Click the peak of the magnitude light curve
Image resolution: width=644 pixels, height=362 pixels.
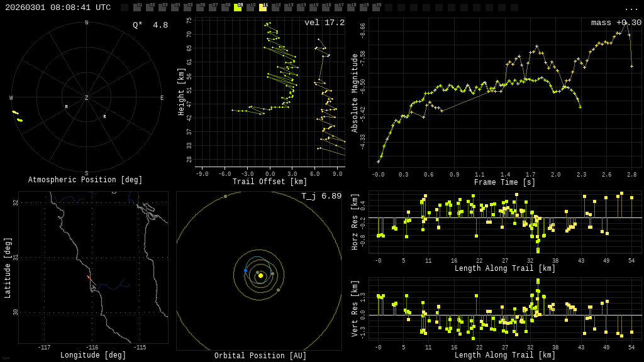[627, 23]
